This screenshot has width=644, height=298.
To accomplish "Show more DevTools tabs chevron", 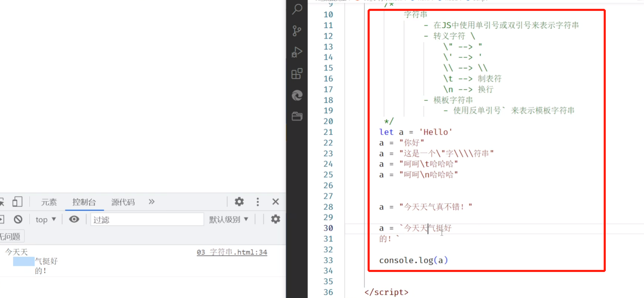I will tap(152, 202).
